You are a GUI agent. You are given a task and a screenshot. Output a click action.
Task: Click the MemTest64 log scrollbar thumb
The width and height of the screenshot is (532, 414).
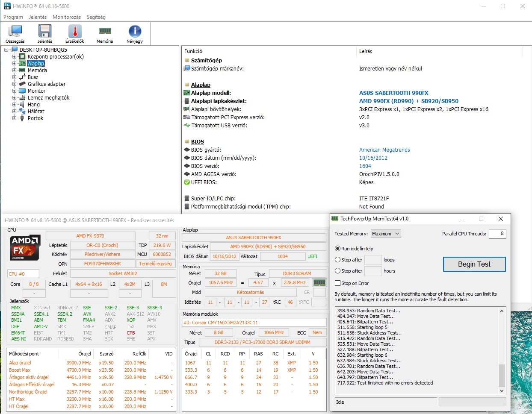502,375
